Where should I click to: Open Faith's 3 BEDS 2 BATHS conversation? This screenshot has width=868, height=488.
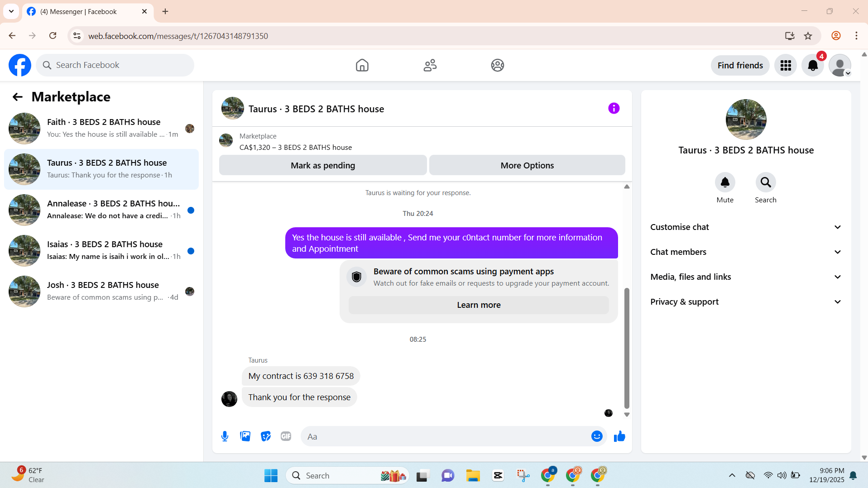click(x=101, y=129)
